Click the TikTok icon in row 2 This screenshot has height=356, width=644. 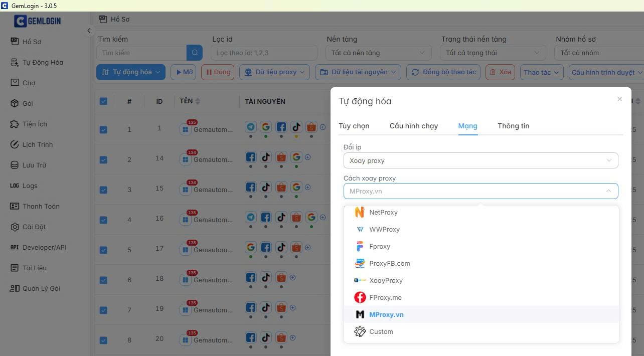(266, 157)
